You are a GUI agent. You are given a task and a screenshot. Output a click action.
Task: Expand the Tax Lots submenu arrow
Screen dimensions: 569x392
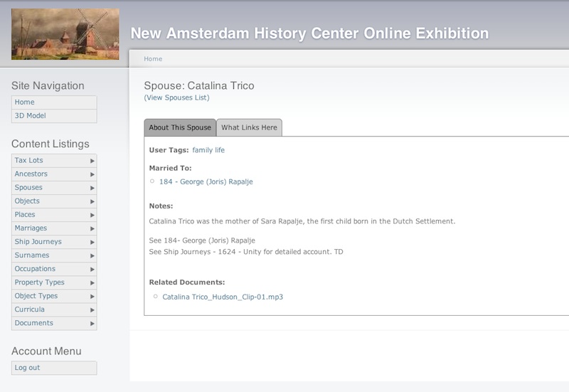point(92,161)
